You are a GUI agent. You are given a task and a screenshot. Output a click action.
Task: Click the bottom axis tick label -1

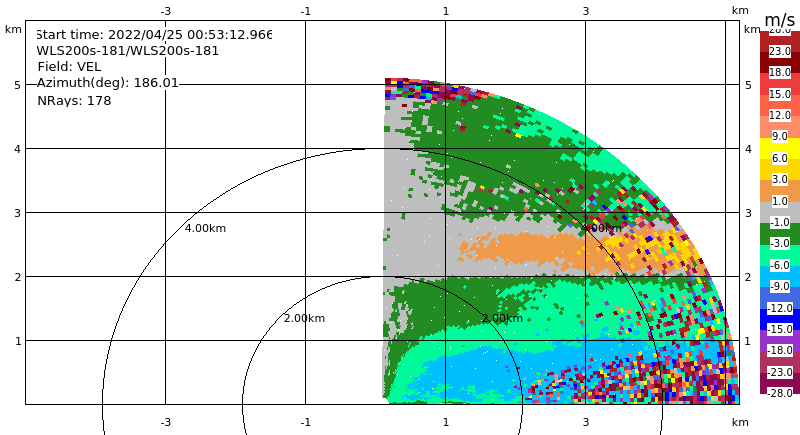click(x=306, y=422)
